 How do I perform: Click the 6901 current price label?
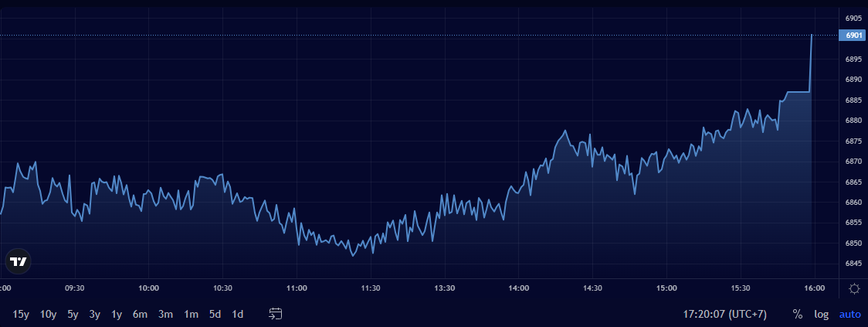pyautogui.click(x=853, y=36)
